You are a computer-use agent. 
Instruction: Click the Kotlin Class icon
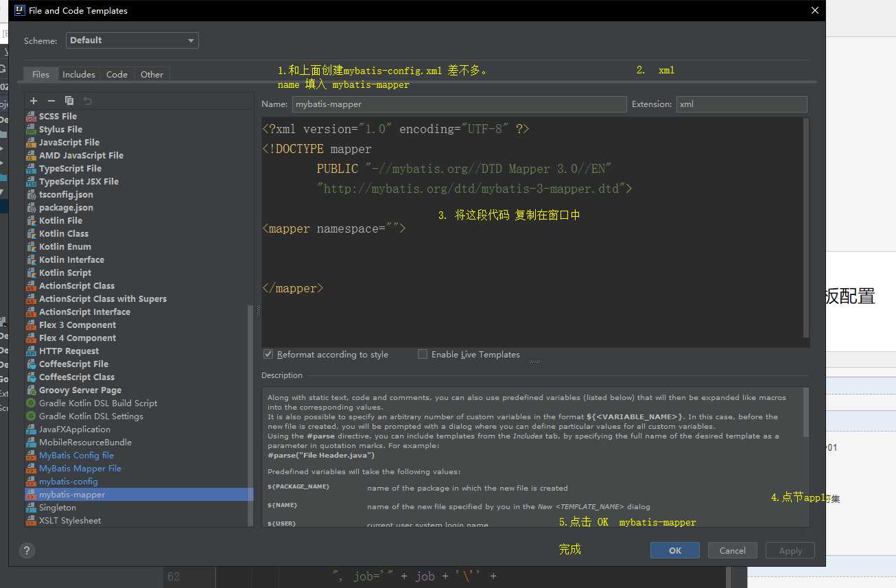(x=31, y=234)
